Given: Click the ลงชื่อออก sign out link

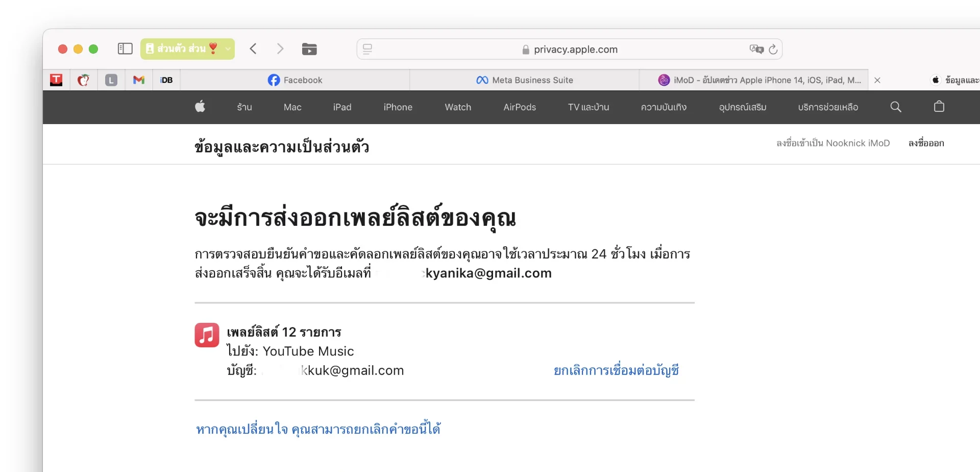Looking at the screenshot, I should (926, 143).
